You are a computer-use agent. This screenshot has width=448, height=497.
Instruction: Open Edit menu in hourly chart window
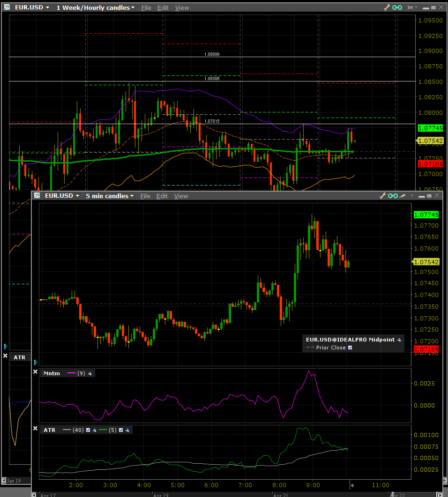pos(163,7)
